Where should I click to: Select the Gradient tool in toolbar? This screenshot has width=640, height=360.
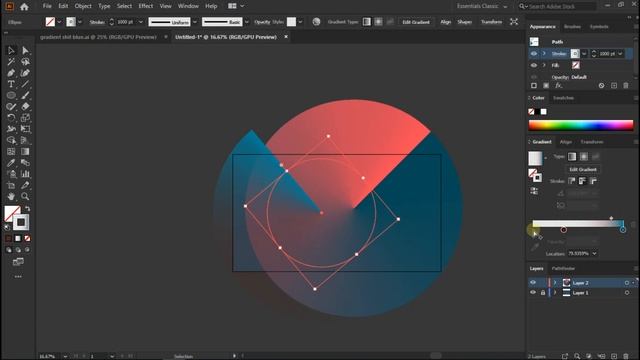point(25,151)
